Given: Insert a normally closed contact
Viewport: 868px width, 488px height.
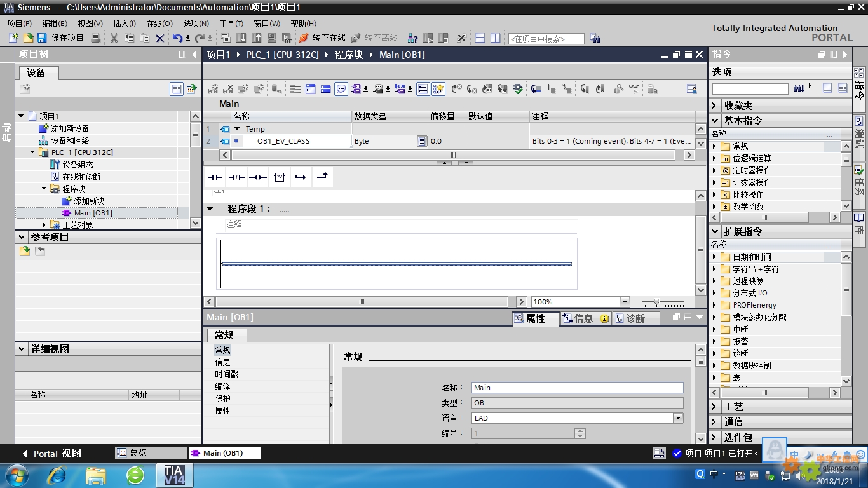Looking at the screenshot, I should tap(236, 177).
